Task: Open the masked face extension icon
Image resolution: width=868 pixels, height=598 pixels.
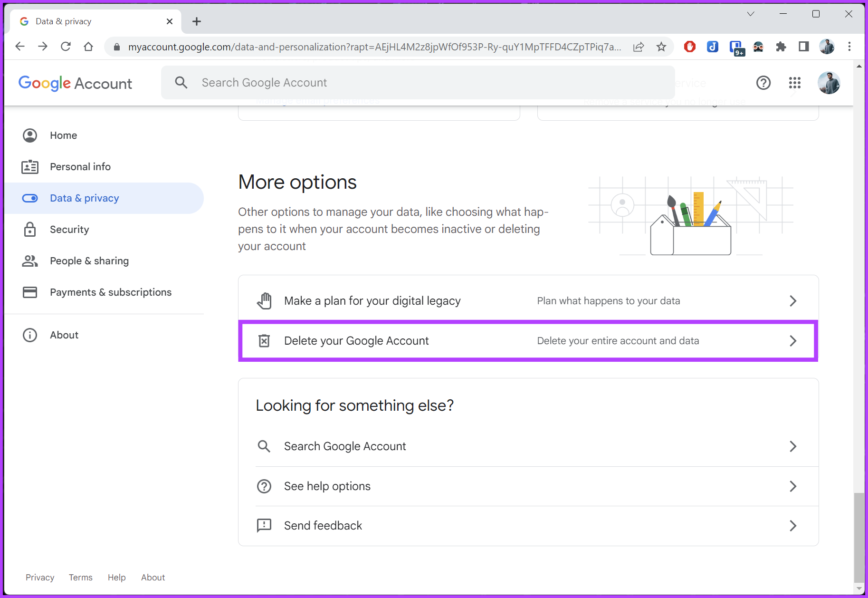Action: pyautogui.click(x=758, y=47)
